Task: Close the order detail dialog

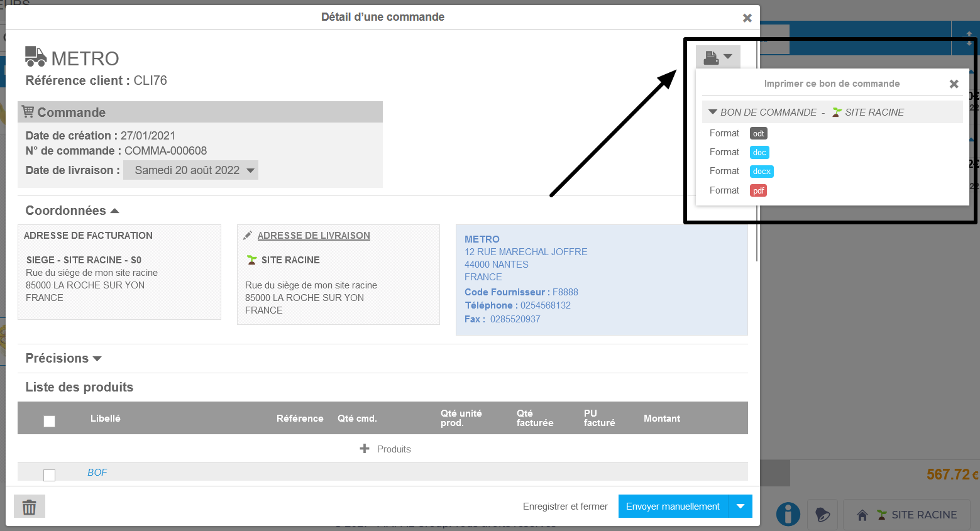Action: point(747,18)
